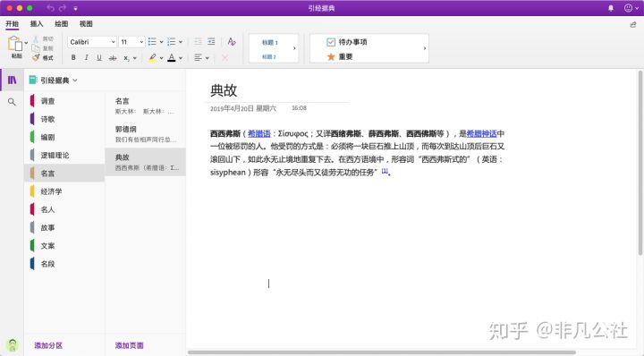
Task: Click the strikethrough text icon
Action: pos(113,58)
